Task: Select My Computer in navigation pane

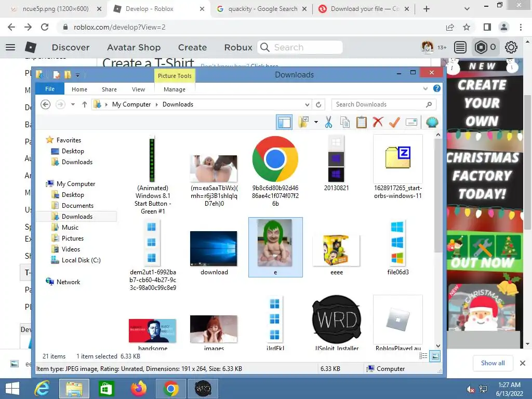Action: (76, 184)
